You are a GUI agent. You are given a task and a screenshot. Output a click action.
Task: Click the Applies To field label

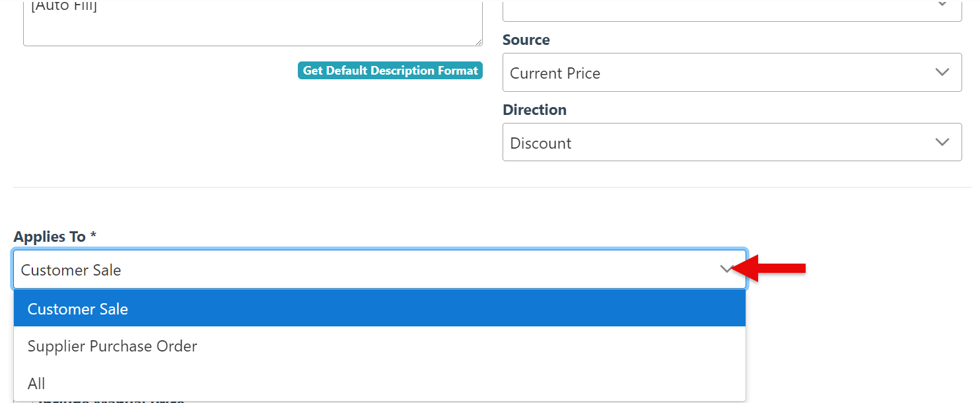(x=50, y=237)
